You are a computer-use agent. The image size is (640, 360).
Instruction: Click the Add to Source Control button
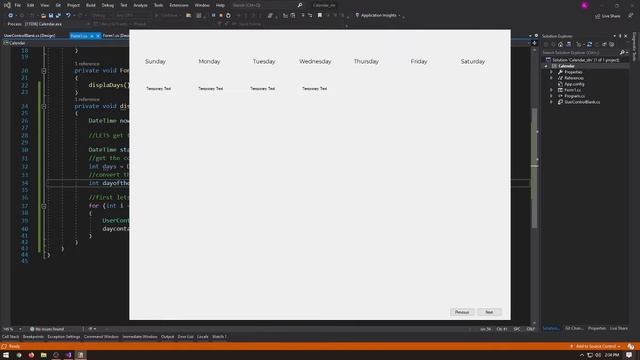click(x=596, y=347)
